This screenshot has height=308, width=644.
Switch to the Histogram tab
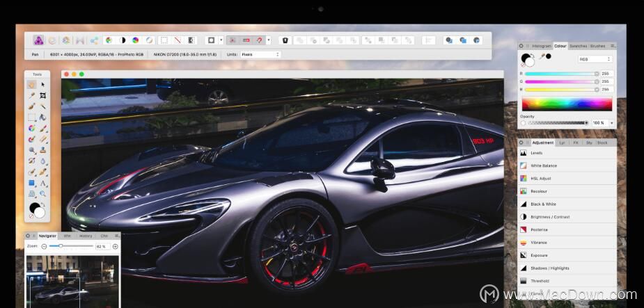tap(541, 46)
